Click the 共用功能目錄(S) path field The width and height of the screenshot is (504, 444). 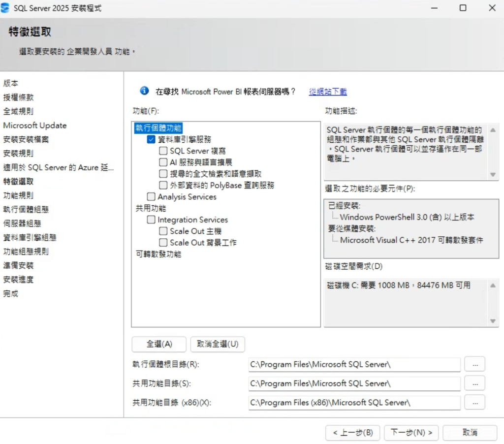pos(354,383)
